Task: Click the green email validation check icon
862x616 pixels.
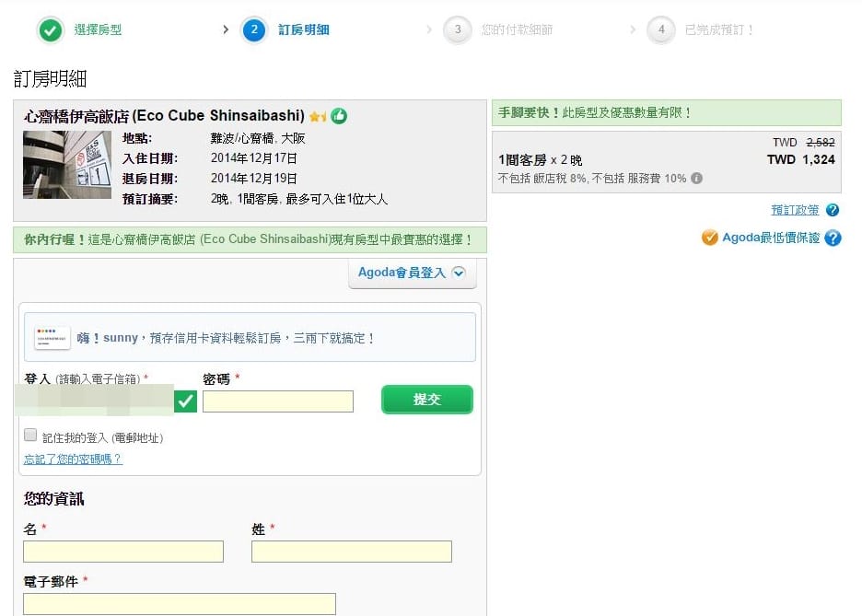Action: [x=186, y=401]
